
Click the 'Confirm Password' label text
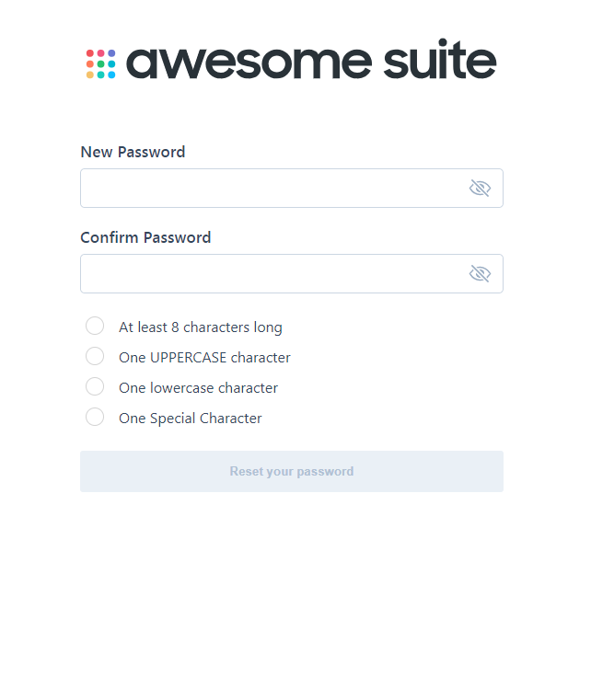coord(145,237)
